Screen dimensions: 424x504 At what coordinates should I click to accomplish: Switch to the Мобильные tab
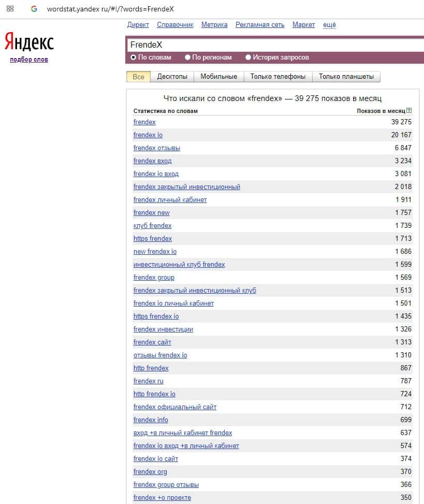[219, 77]
